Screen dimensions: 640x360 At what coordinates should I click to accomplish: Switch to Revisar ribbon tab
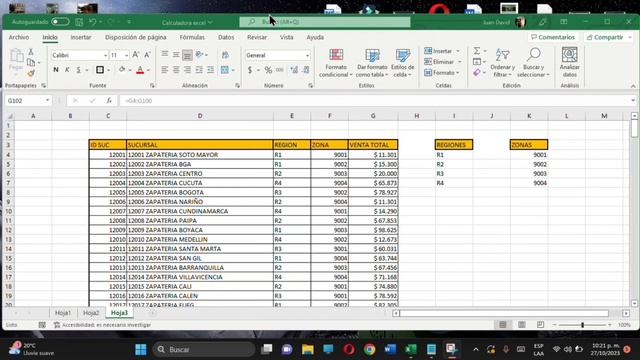click(257, 37)
